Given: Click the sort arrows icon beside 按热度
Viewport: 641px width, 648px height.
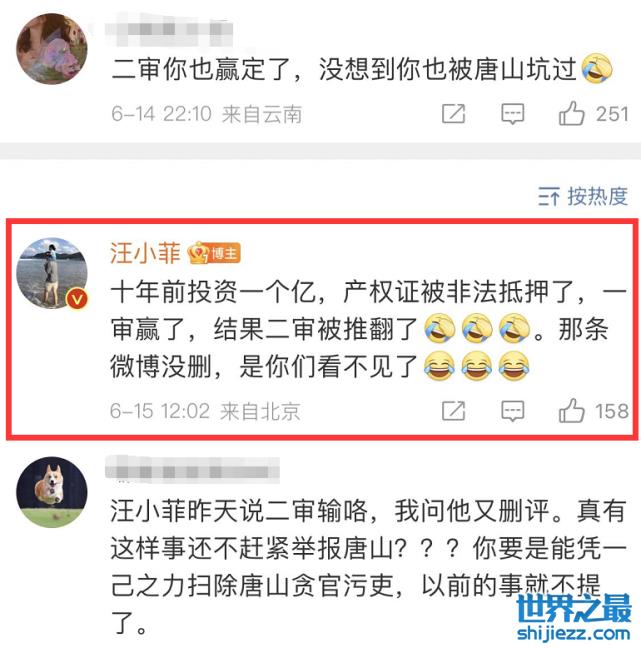Looking at the screenshot, I should click(x=549, y=196).
